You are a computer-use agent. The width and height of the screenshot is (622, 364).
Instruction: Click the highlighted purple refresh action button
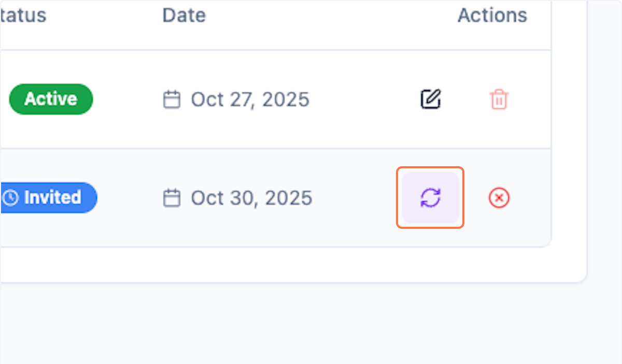[x=430, y=198]
